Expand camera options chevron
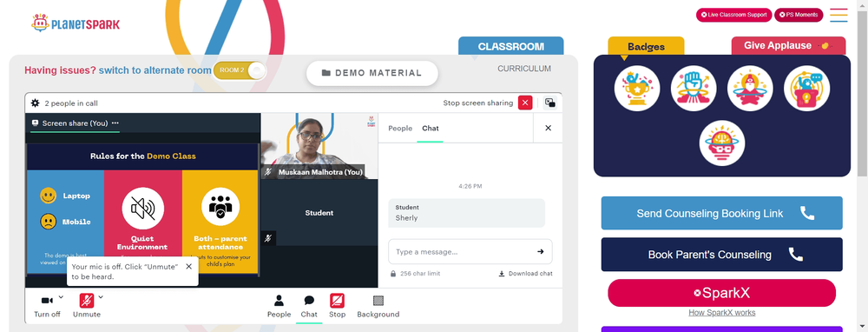This screenshot has height=332, width=868. (x=61, y=297)
